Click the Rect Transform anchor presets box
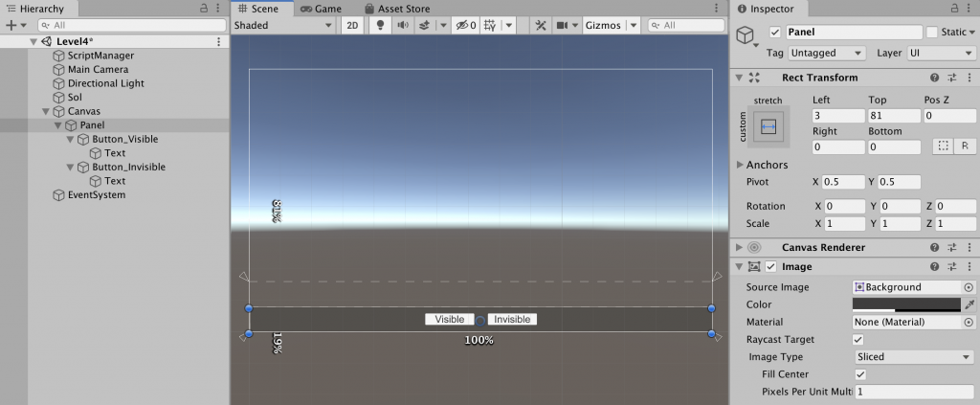This screenshot has width=980, height=405. click(768, 126)
